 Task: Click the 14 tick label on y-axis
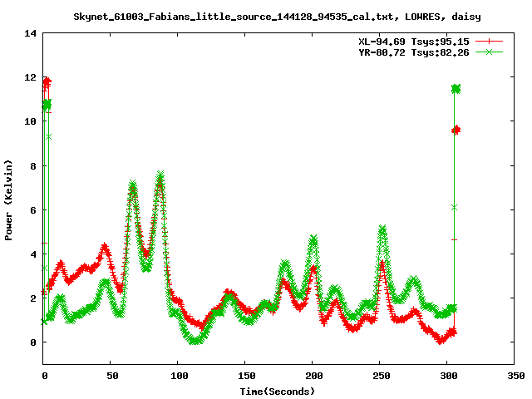tap(30, 33)
